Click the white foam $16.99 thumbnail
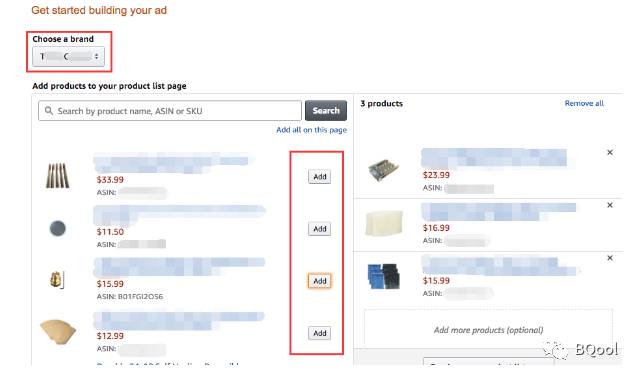Viewport: 638px width, 378px height. (384, 223)
